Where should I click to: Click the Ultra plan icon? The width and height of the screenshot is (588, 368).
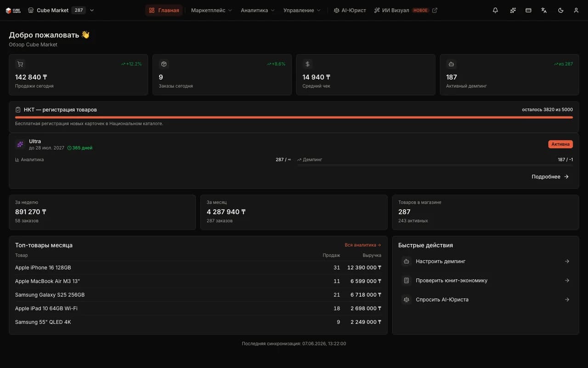pos(20,144)
